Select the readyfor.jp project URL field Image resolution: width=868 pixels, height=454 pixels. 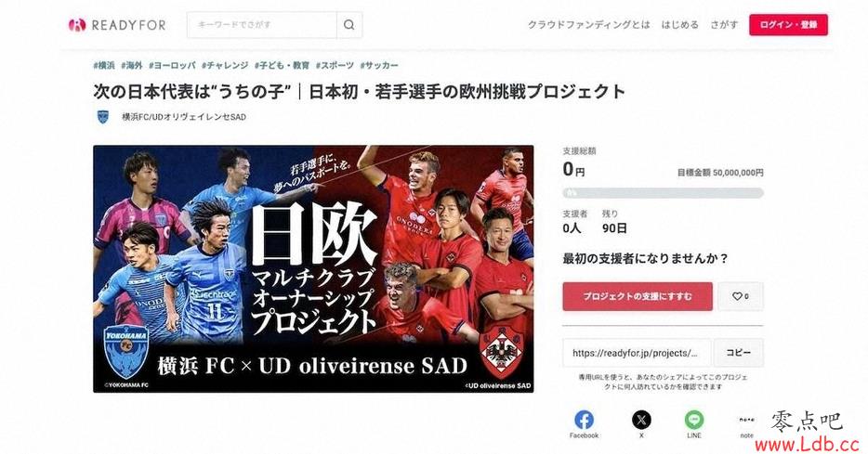pyautogui.click(x=638, y=353)
